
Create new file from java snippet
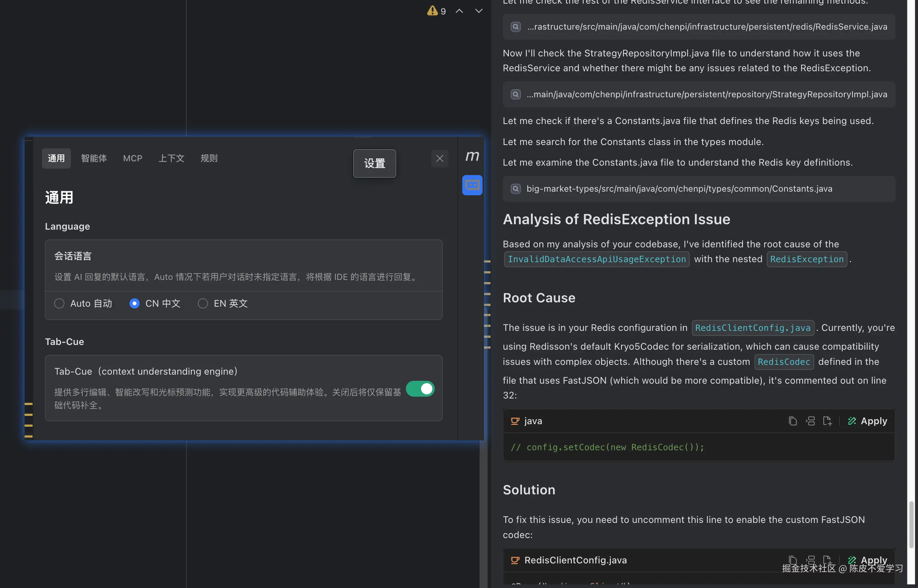[x=827, y=421]
